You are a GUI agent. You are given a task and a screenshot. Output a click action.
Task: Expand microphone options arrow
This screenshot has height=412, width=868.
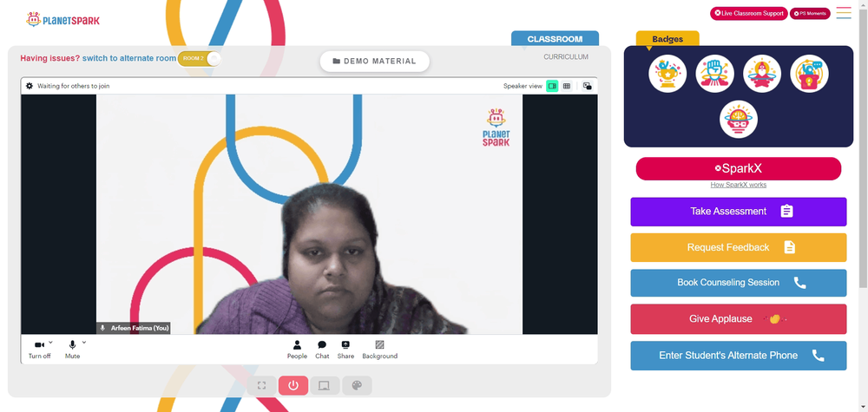tap(84, 343)
